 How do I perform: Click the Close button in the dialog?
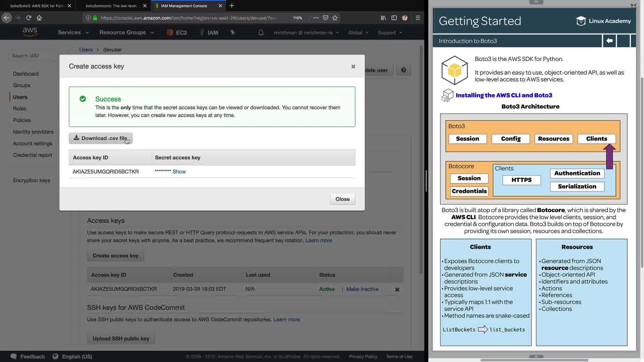[x=342, y=199]
